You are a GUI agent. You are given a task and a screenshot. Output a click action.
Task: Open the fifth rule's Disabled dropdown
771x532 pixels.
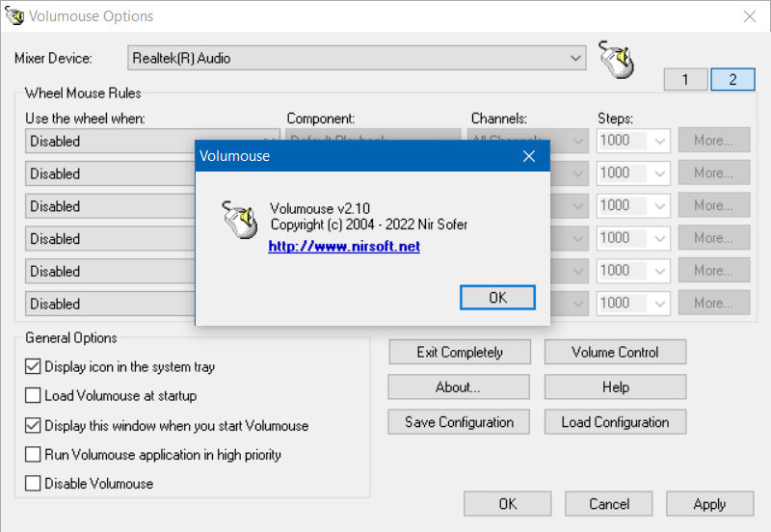click(x=111, y=271)
